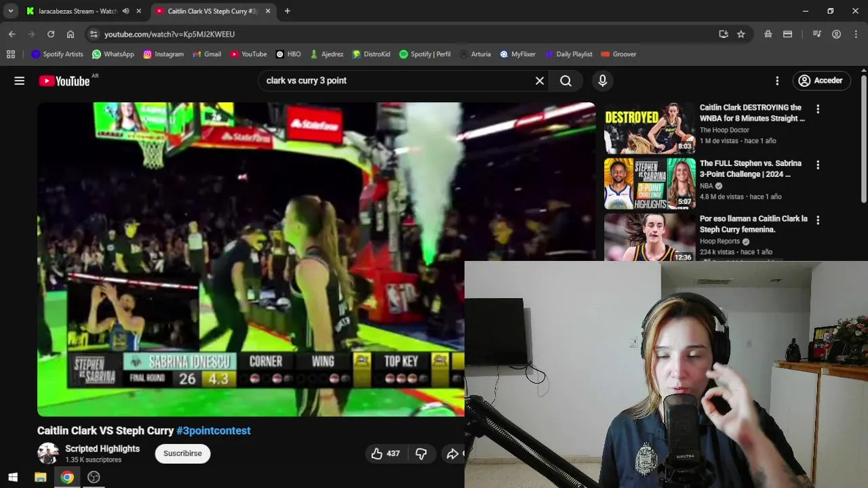Open Stephen vs. Sabrina 3-Point Challenge thumbnail
Image resolution: width=868 pixels, height=488 pixels.
650,184
